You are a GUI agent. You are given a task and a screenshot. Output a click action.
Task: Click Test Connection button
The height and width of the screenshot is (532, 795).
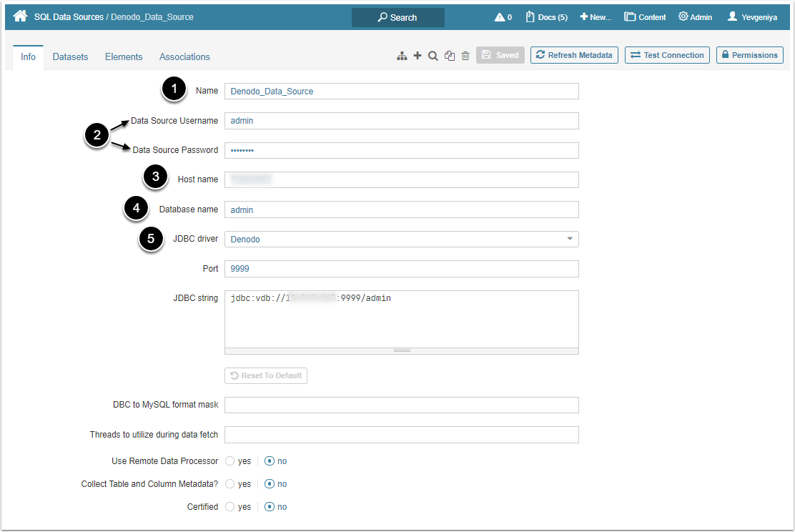(x=667, y=55)
